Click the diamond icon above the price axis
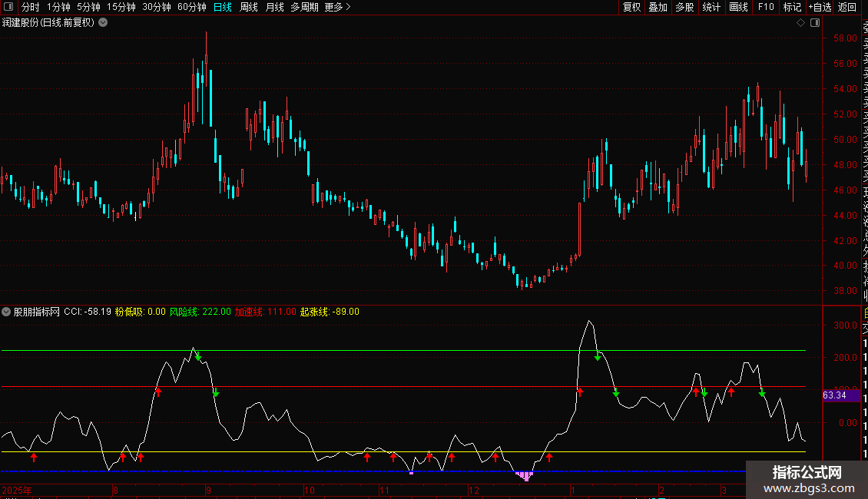Screen dimensions: 868x499 coord(800,23)
